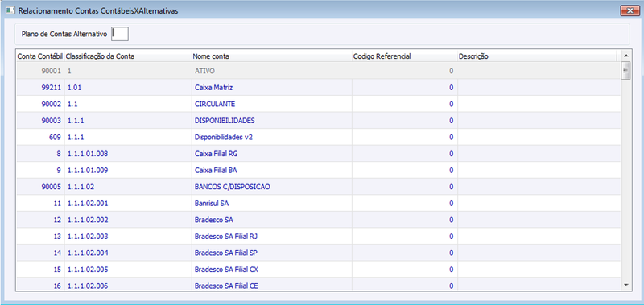644x305 pixels.
Task: Click account number 609
Action: pyautogui.click(x=55, y=137)
